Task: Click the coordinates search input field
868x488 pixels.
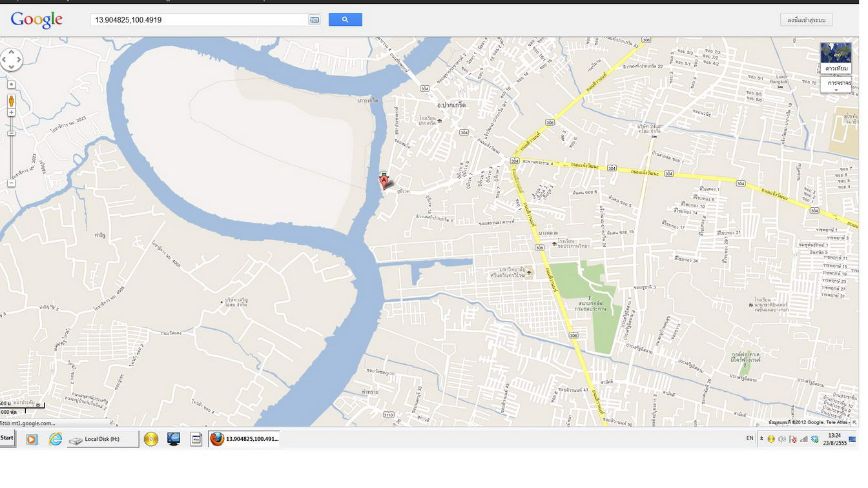Action: click(x=200, y=20)
